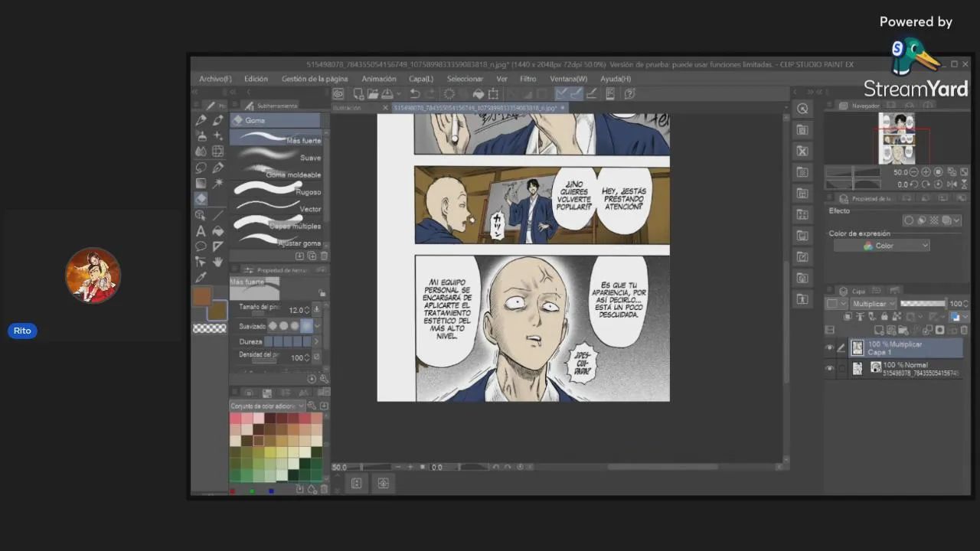This screenshot has width=980, height=551.
Task: Open the Efecto options dropdown arrow
Action: click(x=957, y=220)
